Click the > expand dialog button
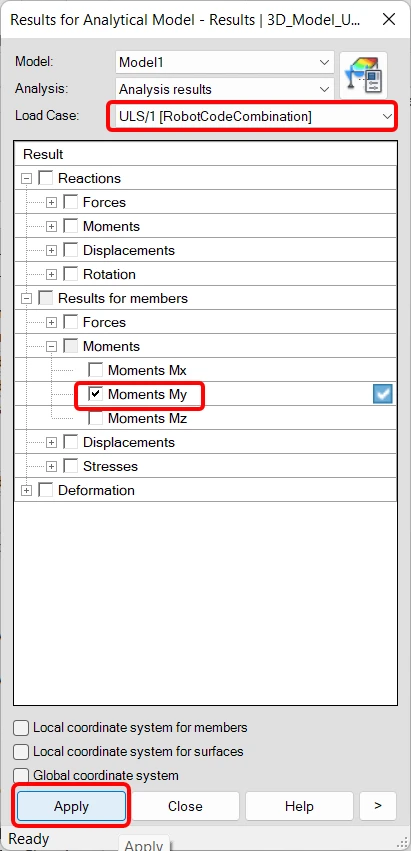The height and width of the screenshot is (851, 411). pos(378,806)
